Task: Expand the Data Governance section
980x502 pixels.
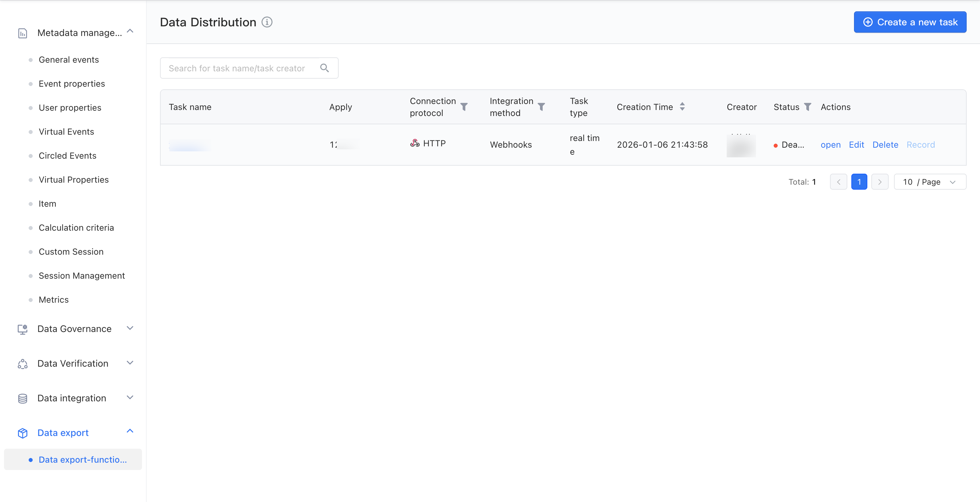Action: click(x=130, y=328)
